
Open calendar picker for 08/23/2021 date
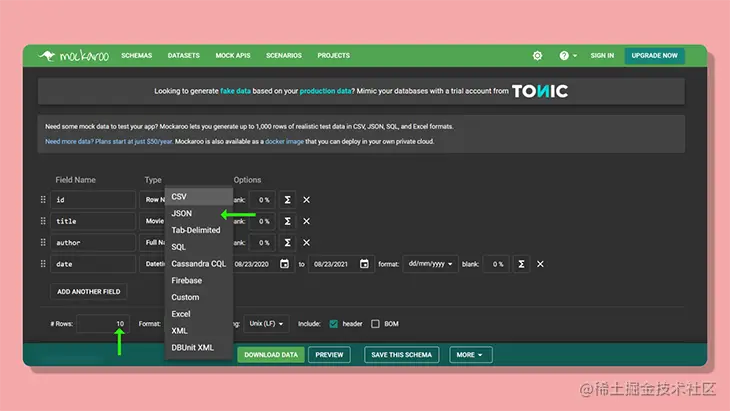pyautogui.click(x=364, y=264)
